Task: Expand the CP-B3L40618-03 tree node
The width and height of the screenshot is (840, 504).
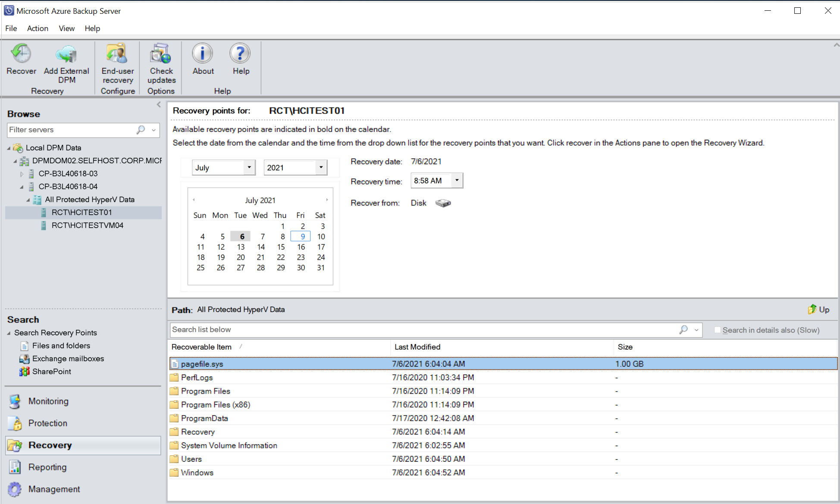Action: click(22, 173)
